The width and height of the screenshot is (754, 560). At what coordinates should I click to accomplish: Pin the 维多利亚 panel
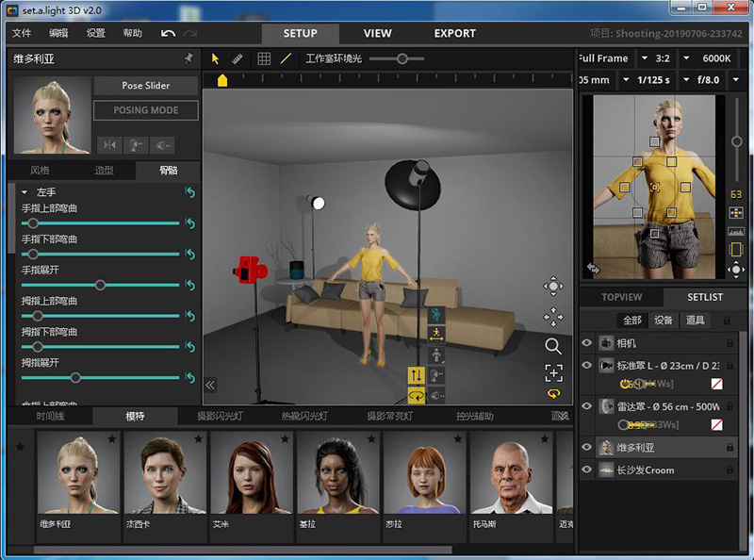[x=188, y=58]
